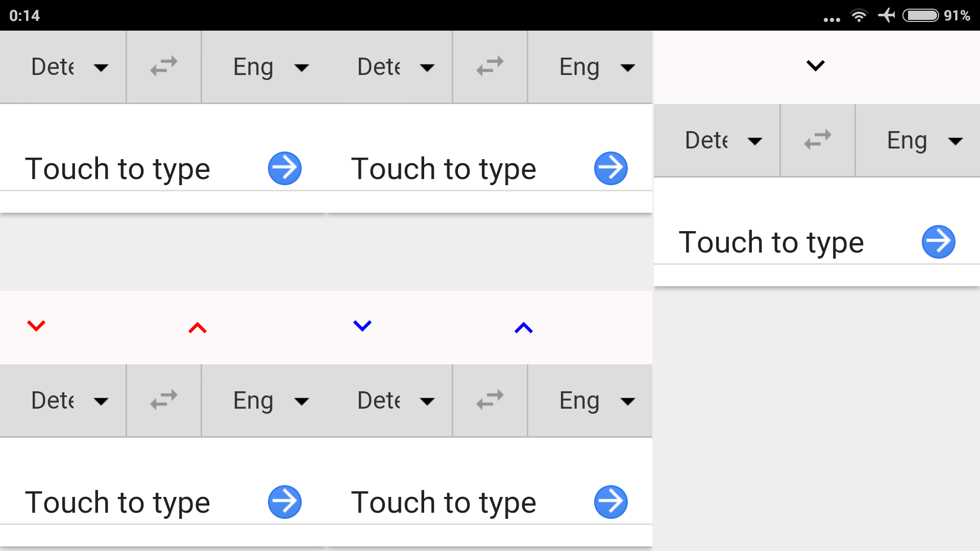980x551 pixels.
Task: Select the swap languages icon in the bottom widget
Action: coord(163,400)
